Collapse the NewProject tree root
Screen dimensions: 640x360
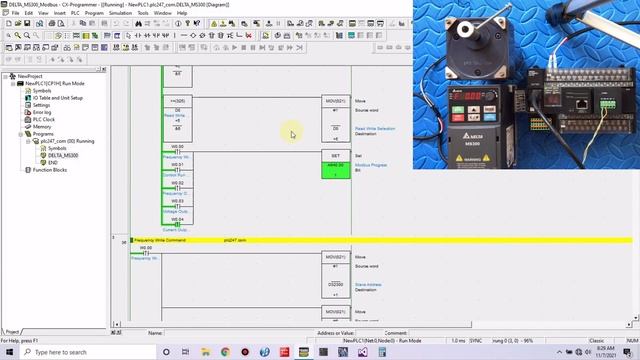[x=5, y=76]
